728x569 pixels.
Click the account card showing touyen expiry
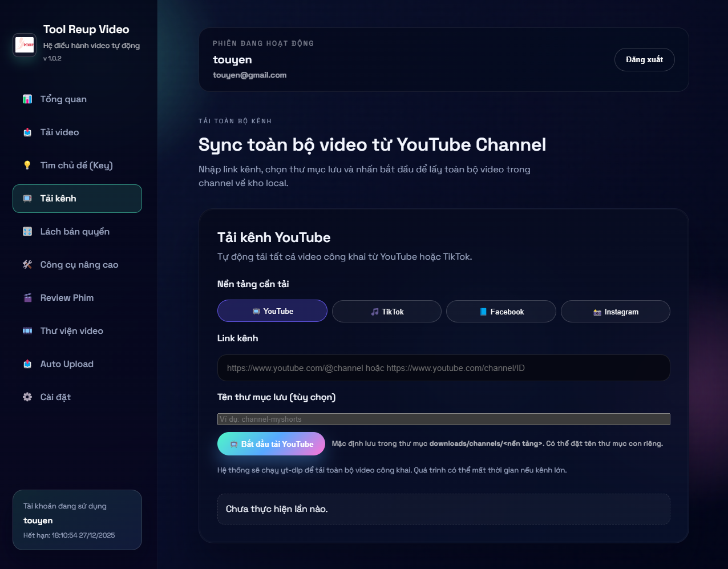[x=77, y=520]
